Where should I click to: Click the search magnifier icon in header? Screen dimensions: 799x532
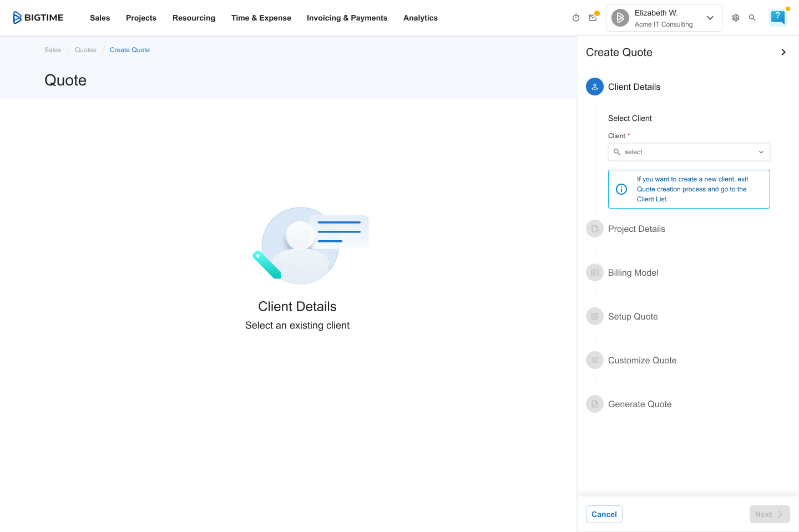(752, 18)
